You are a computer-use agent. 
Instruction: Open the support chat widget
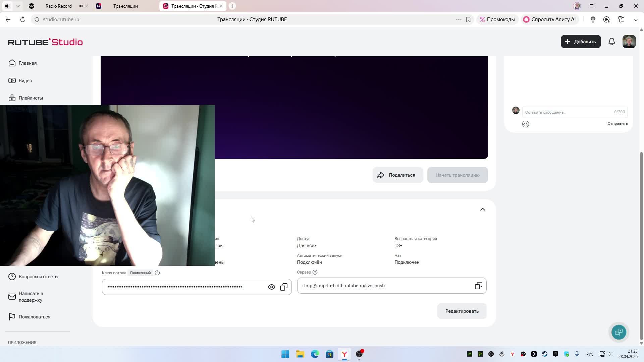[x=619, y=332]
